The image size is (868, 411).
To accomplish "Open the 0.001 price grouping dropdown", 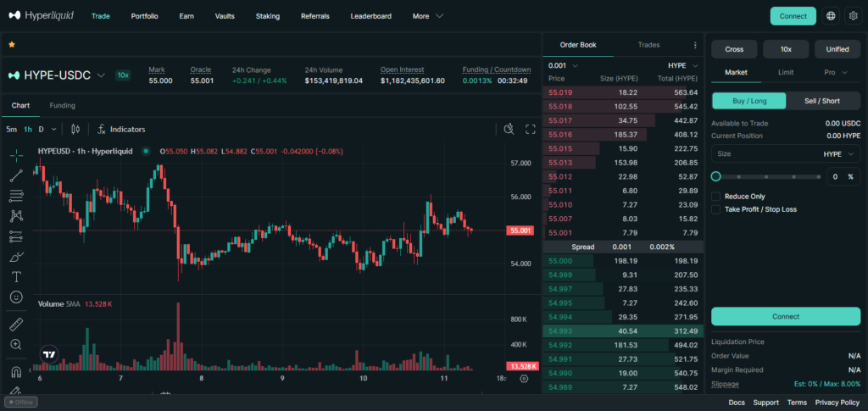I will [x=563, y=65].
